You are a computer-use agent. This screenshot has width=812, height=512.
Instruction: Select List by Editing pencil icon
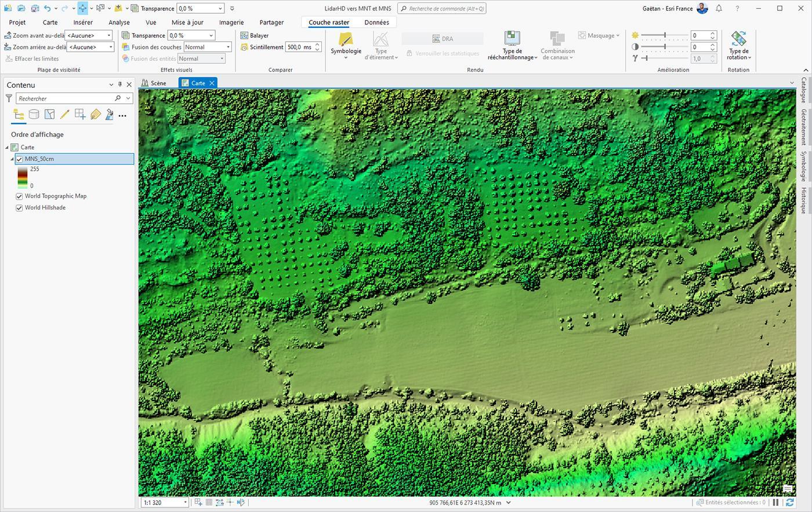pyautogui.click(x=65, y=115)
